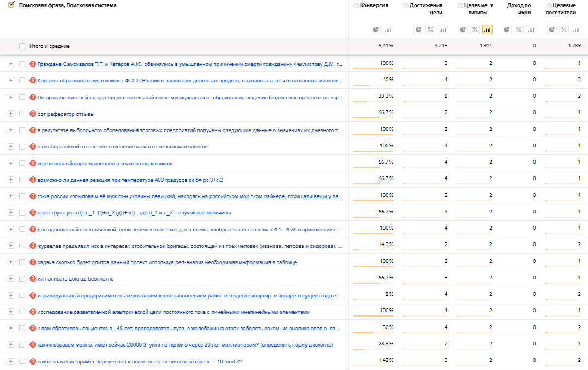This screenshot has height=370, width=588.
Task: Show bar chart for Конверсия column
Action: (x=388, y=29)
